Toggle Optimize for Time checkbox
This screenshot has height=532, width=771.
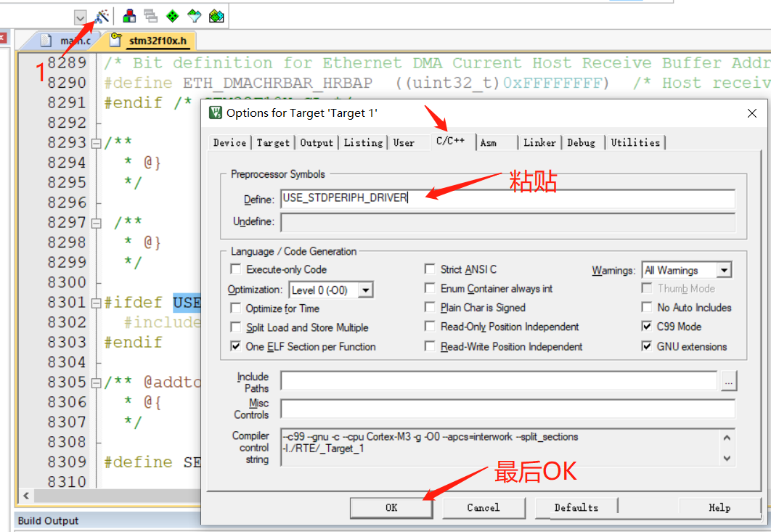(x=235, y=308)
